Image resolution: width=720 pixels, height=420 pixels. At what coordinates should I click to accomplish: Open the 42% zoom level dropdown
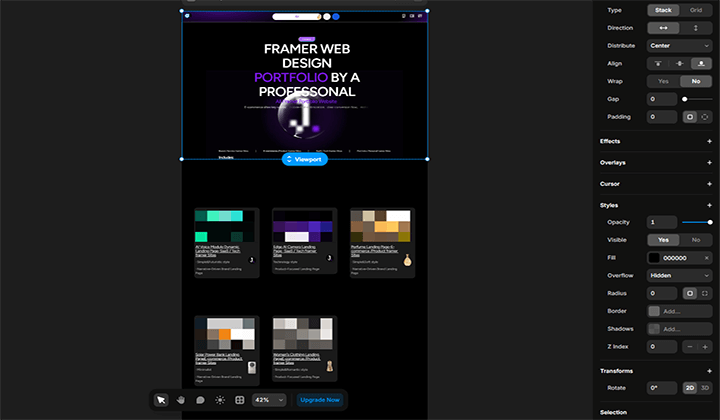[x=269, y=400]
